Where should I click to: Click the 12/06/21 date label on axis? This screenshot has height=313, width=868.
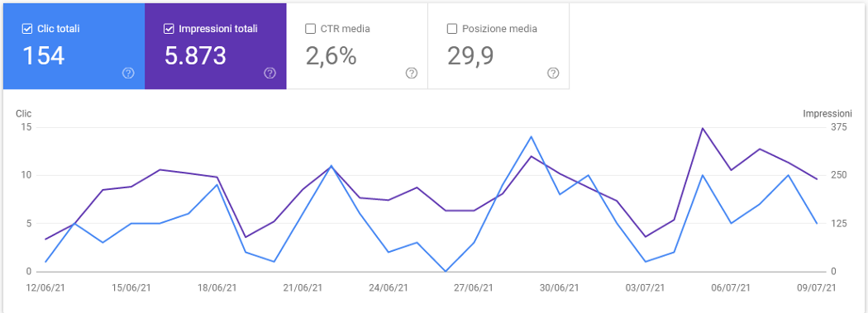coord(45,288)
